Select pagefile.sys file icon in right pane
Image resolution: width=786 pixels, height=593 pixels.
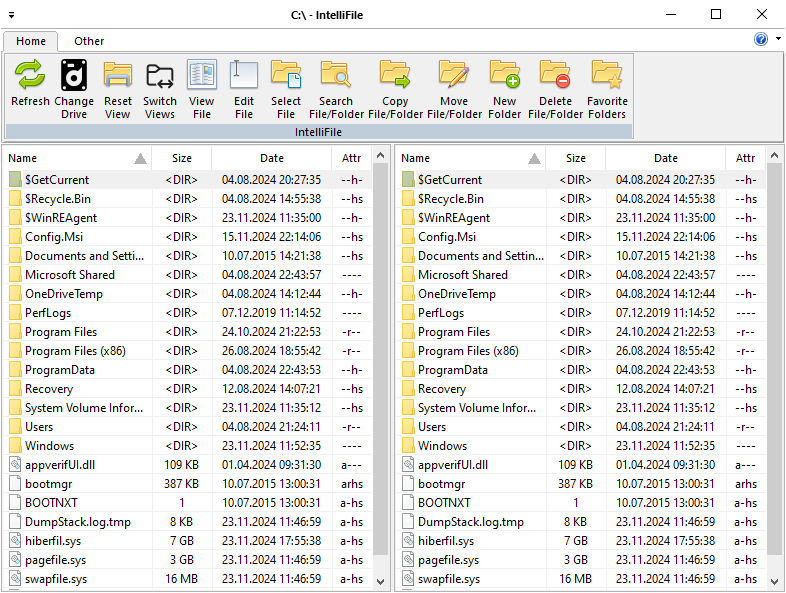[408, 560]
